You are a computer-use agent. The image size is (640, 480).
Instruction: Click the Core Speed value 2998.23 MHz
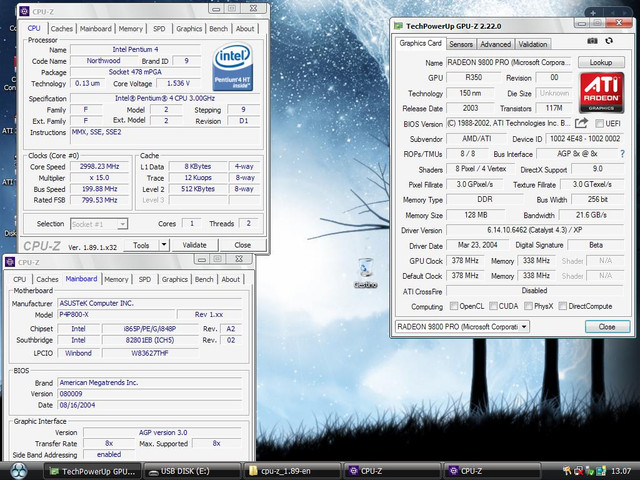point(100,167)
